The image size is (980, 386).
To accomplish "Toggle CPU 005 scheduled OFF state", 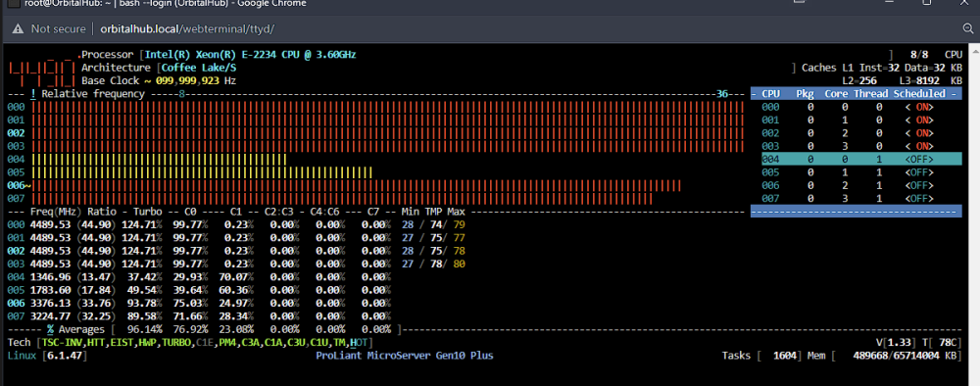I will coord(919,172).
